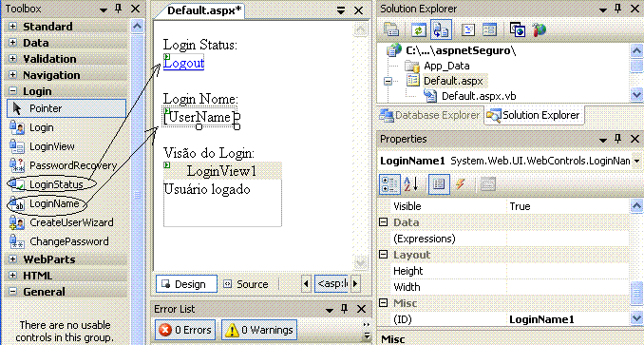Image resolution: width=644 pixels, height=345 pixels.
Task: Click tag navigator right arrow
Action: (x=355, y=284)
